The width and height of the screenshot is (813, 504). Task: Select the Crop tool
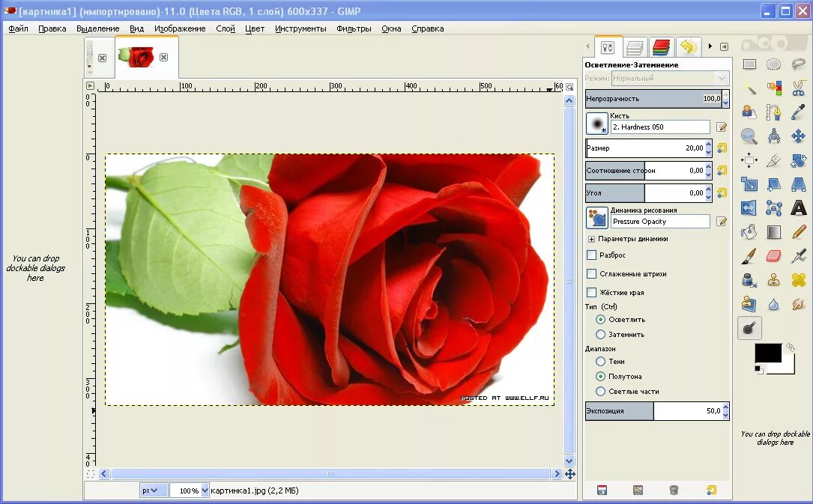(x=773, y=160)
